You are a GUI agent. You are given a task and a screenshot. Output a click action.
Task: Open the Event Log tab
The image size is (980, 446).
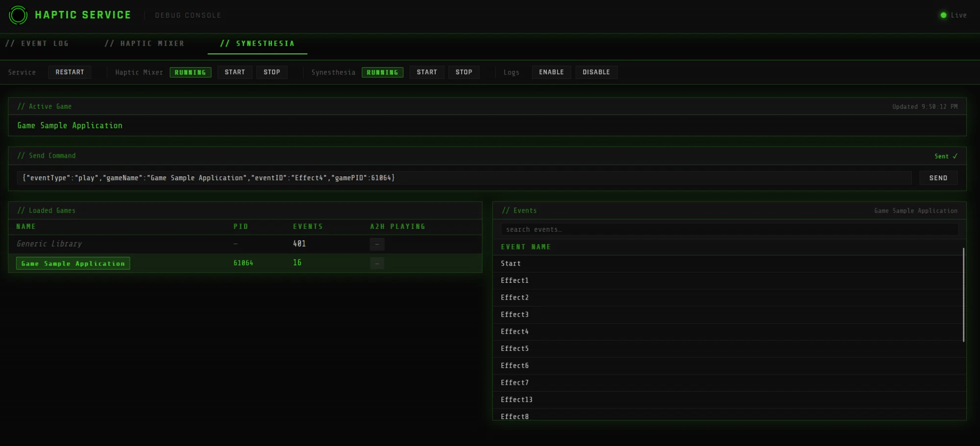37,44
